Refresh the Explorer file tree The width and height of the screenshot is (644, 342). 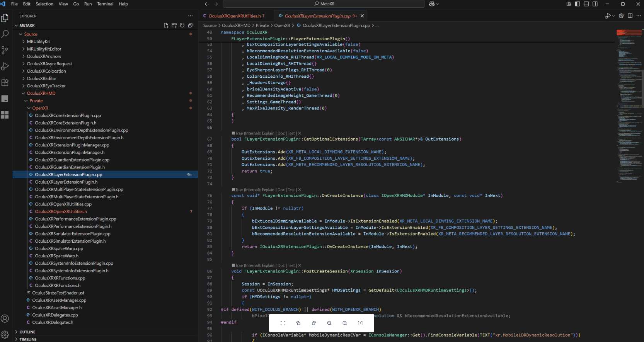pos(182,26)
